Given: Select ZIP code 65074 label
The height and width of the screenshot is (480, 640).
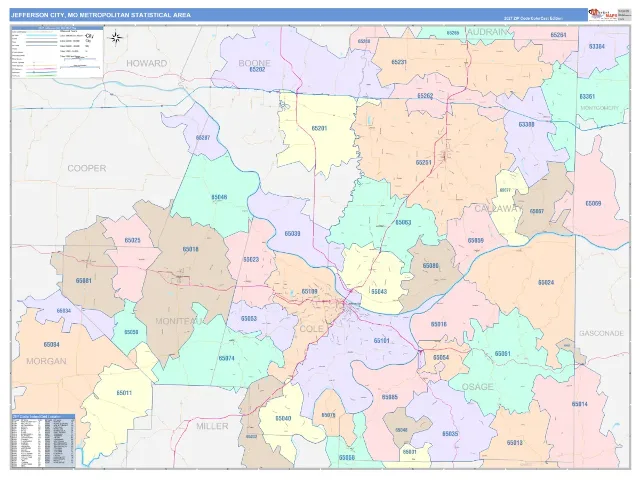Looking at the screenshot, I should click(227, 358).
